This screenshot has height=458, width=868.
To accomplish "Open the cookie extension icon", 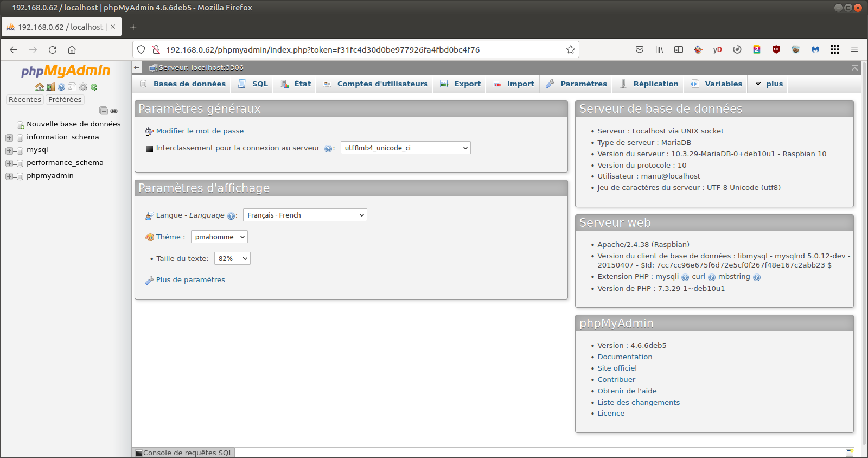I will [796, 49].
